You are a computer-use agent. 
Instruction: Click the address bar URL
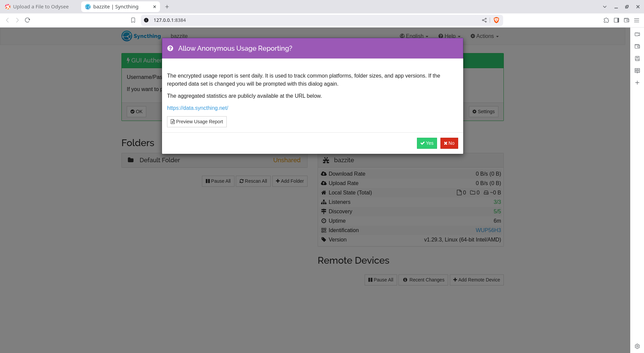tap(170, 20)
